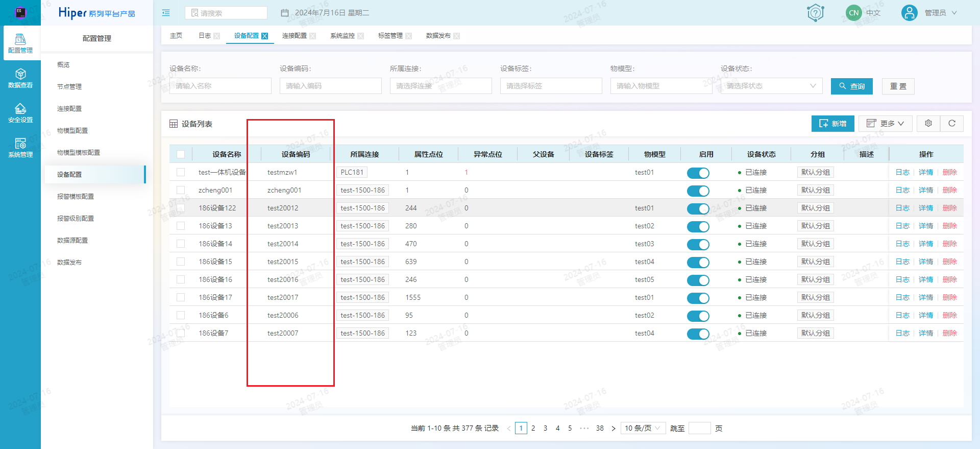This screenshot has height=449, width=980.
Task: Switch to the 主页 tab
Action: (176, 36)
